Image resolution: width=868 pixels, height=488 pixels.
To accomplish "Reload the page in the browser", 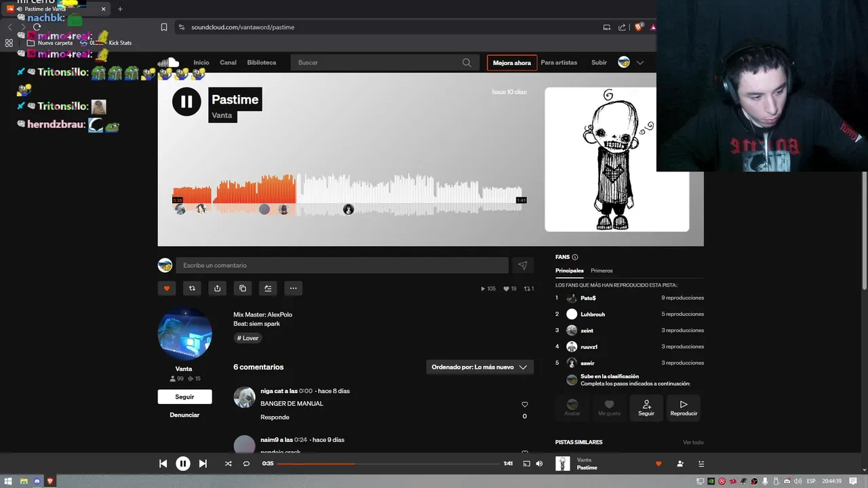I will point(37,27).
